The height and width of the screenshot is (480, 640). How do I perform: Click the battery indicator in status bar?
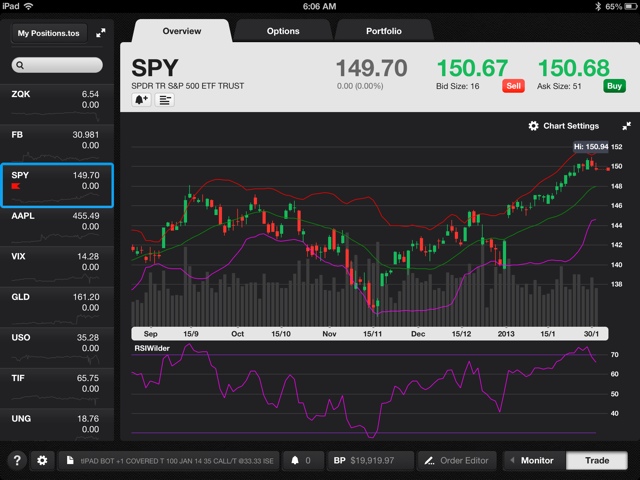630,6
